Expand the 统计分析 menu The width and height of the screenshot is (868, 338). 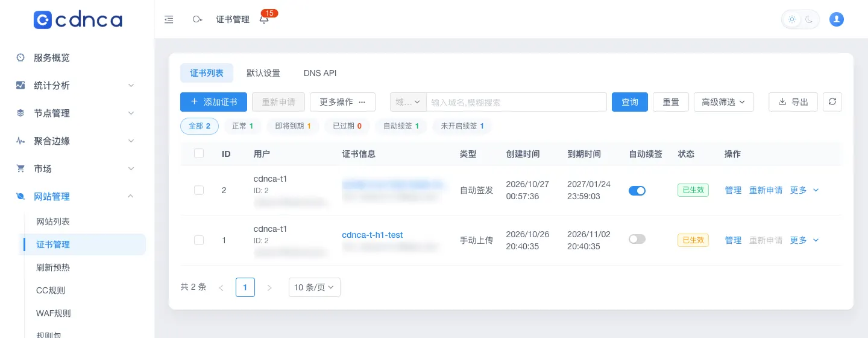click(77, 86)
